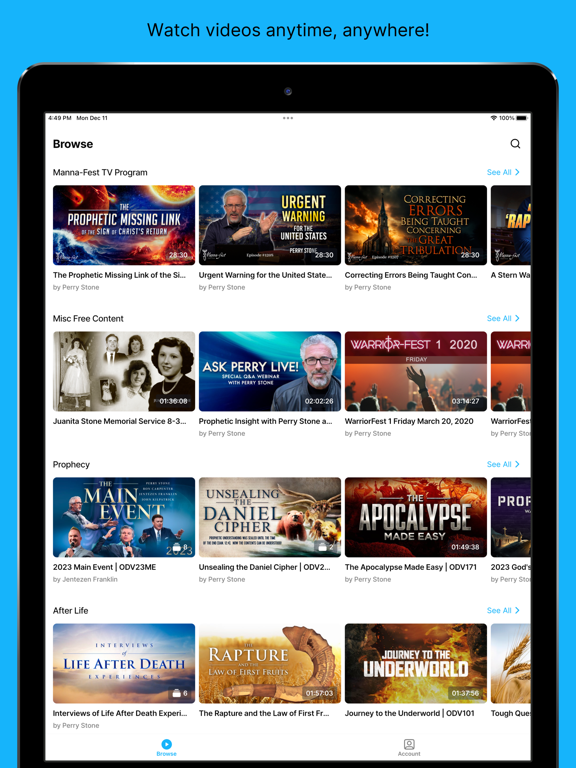Tap the three-dot multitasking indicator

pyautogui.click(x=288, y=118)
